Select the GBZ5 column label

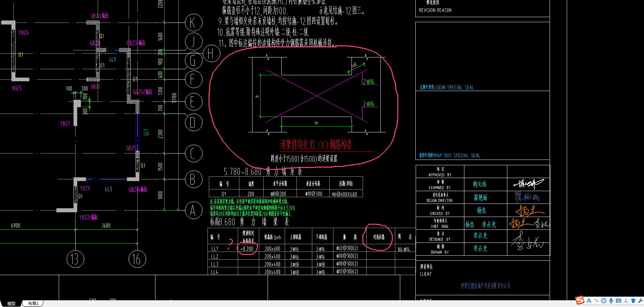pos(131,148)
